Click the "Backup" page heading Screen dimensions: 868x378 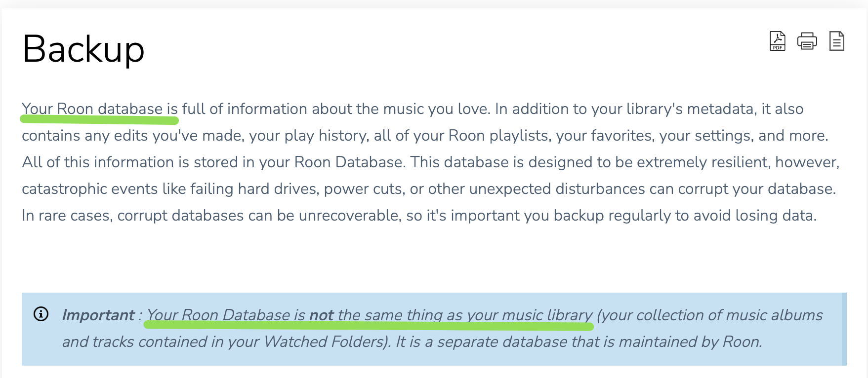click(83, 49)
